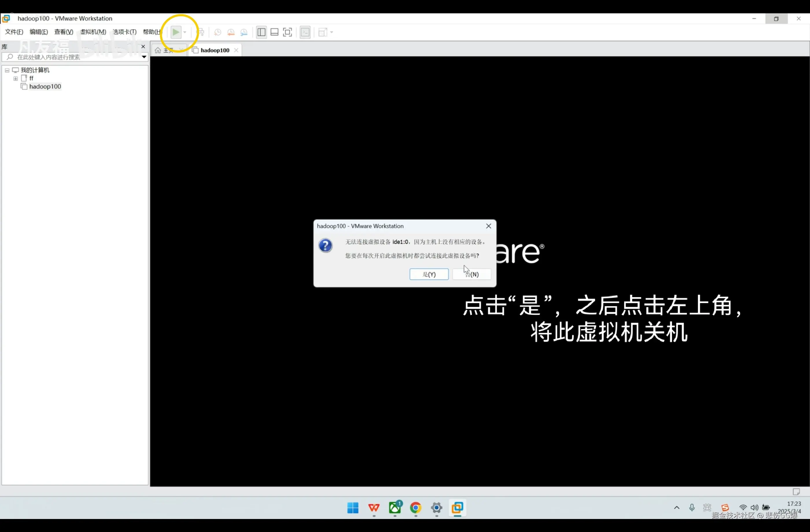
Task: Open the 编辑(E) menu
Action: click(39, 32)
